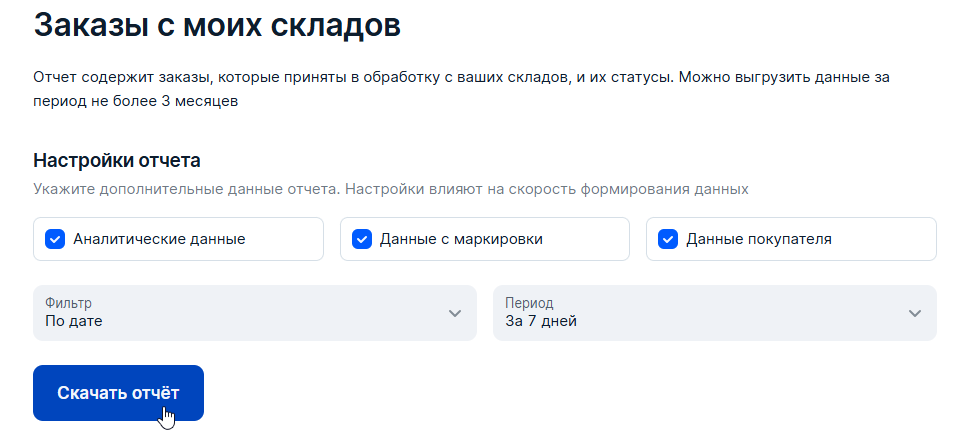Select the 'По дате' filter value
Image resolution: width=965 pixels, height=434 pixels.
point(74,322)
